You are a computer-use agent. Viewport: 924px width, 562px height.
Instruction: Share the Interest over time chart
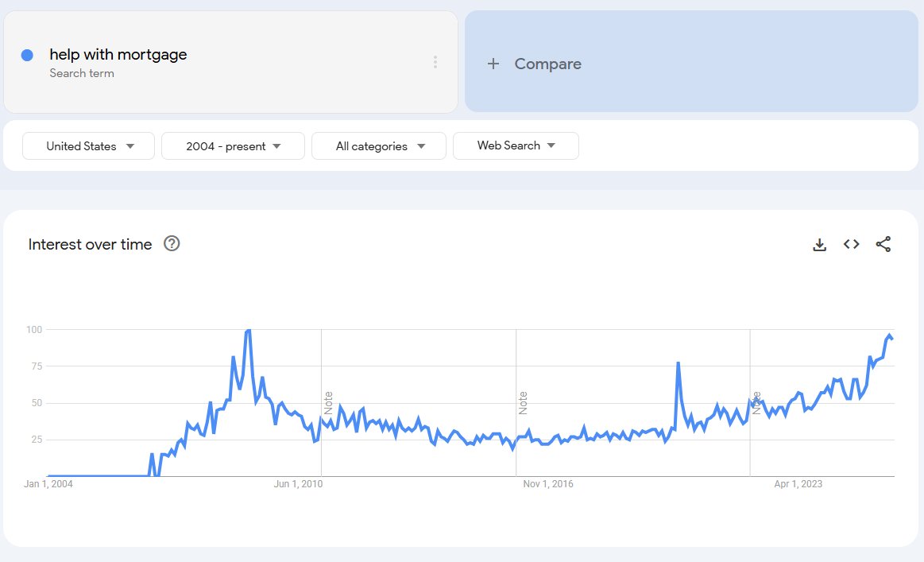coord(883,244)
